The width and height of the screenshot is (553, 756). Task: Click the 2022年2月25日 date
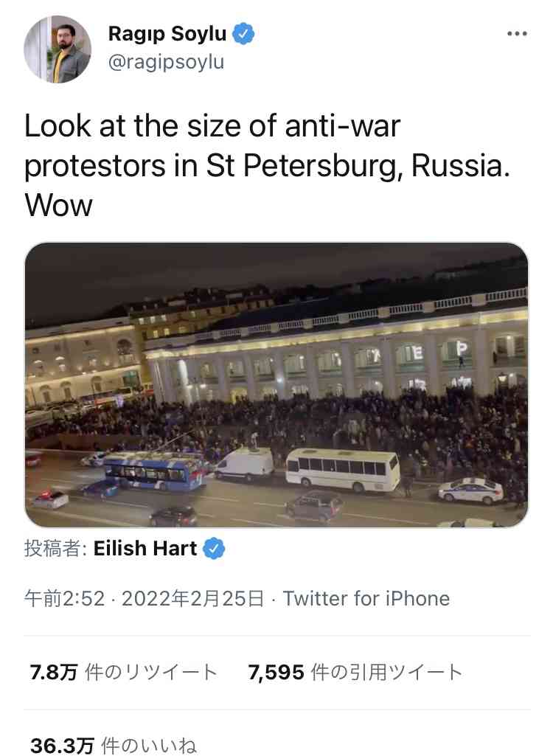coord(193,599)
